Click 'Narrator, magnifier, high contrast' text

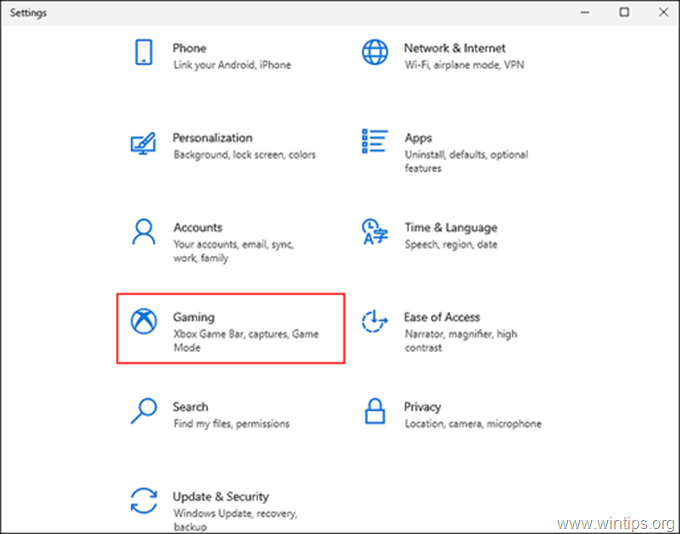pyautogui.click(x=461, y=341)
